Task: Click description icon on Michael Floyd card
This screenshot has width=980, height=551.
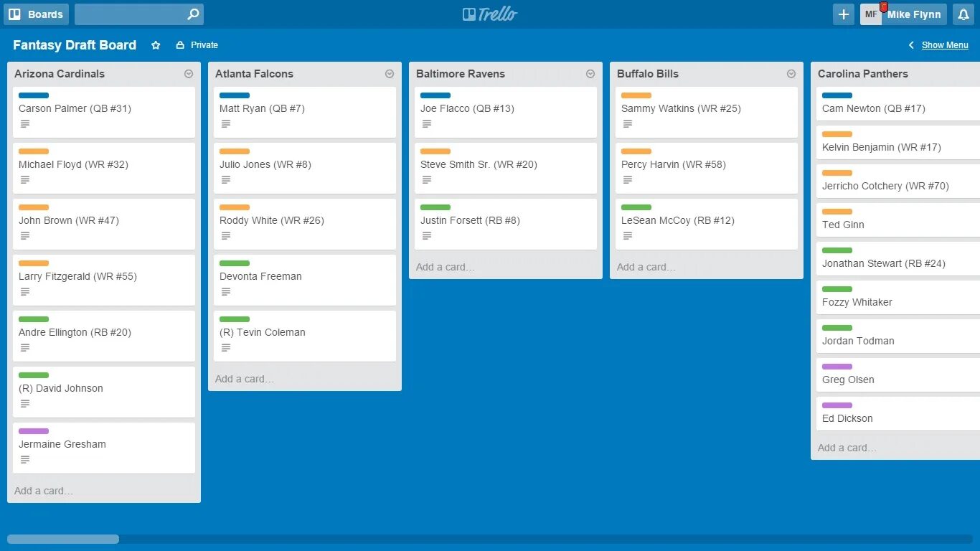Action: pyautogui.click(x=25, y=180)
